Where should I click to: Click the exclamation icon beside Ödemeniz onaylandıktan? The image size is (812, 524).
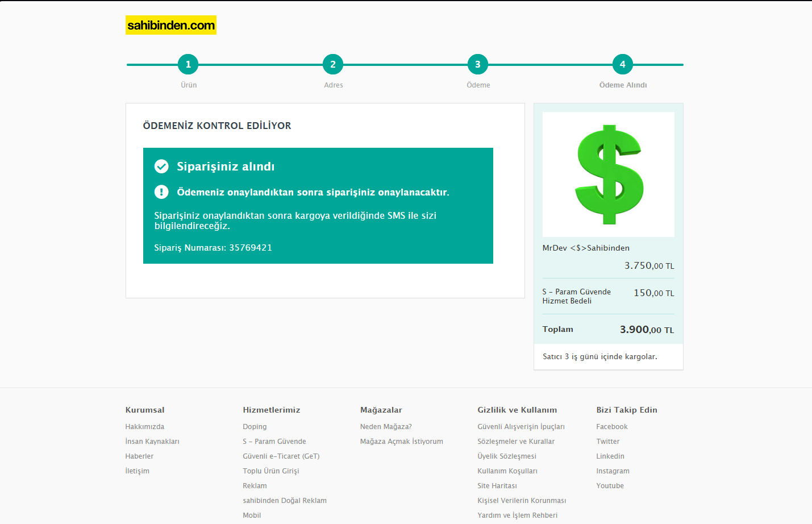pyautogui.click(x=161, y=192)
